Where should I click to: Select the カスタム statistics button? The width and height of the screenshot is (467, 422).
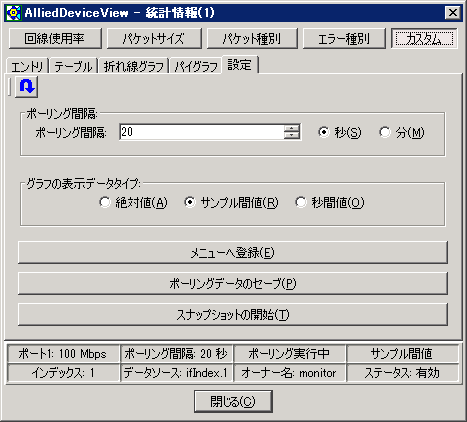tap(424, 39)
